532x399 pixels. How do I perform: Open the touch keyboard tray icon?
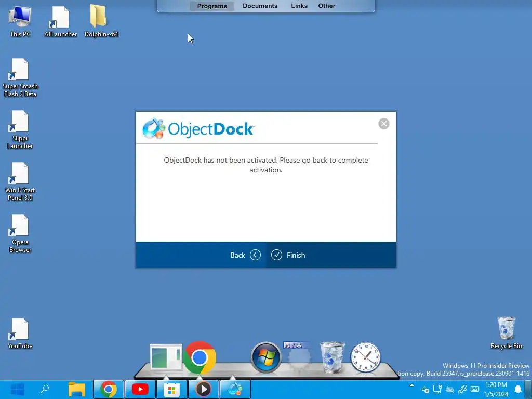pyautogui.click(x=475, y=389)
